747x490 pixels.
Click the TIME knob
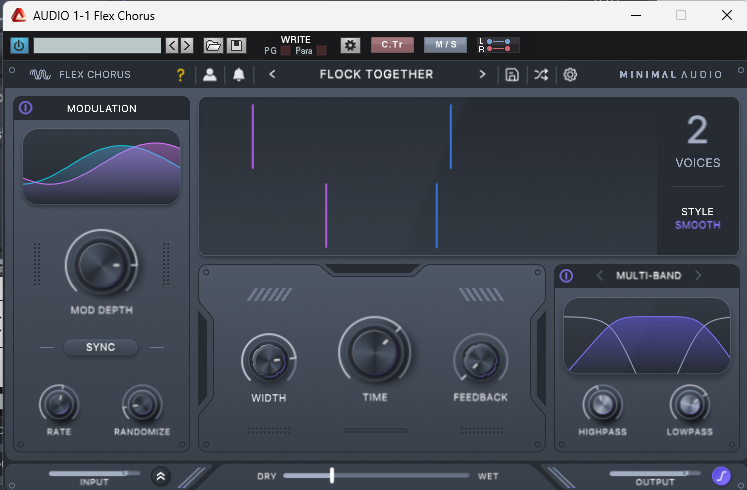375,352
